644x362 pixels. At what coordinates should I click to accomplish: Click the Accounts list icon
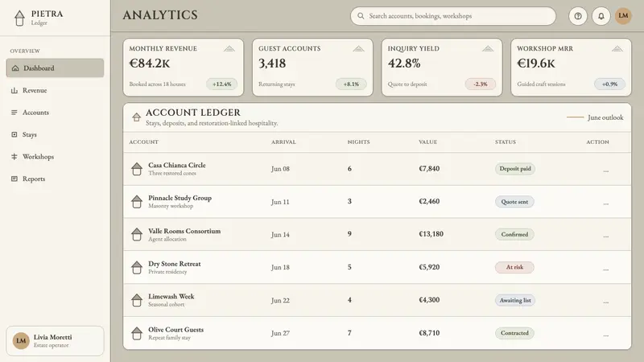[x=14, y=113]
